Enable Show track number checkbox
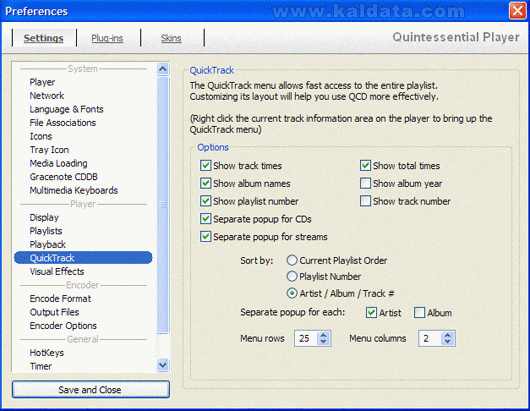 click(365, 201)
